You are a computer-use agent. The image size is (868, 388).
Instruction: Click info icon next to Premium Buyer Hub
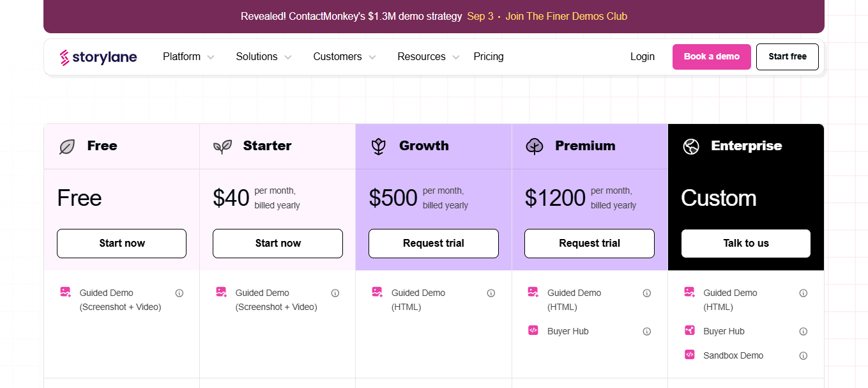647,332
